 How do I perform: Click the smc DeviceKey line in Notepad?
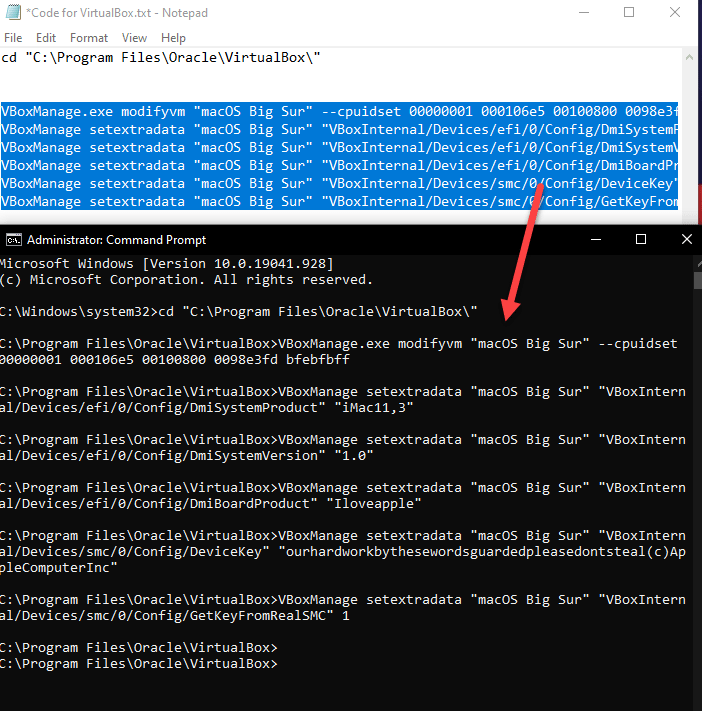click(x=339, y=184)
